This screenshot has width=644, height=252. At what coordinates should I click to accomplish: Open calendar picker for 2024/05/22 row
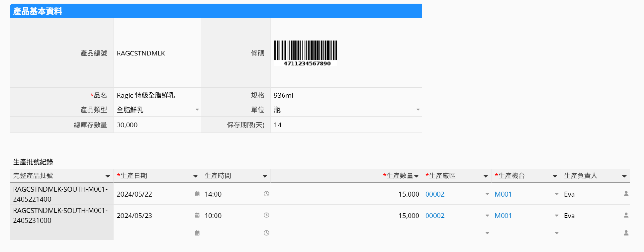pyautogui.click(x=197, y=194)
